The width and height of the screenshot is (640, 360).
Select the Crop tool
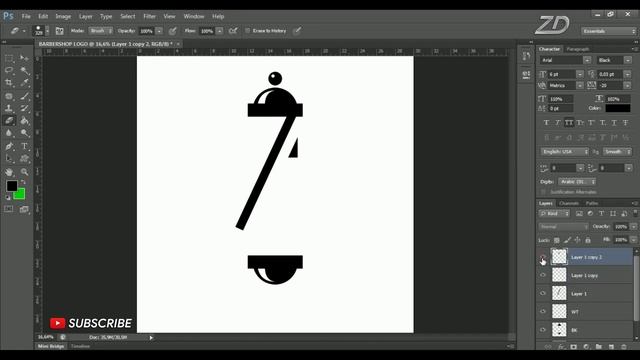click(9, 83)
